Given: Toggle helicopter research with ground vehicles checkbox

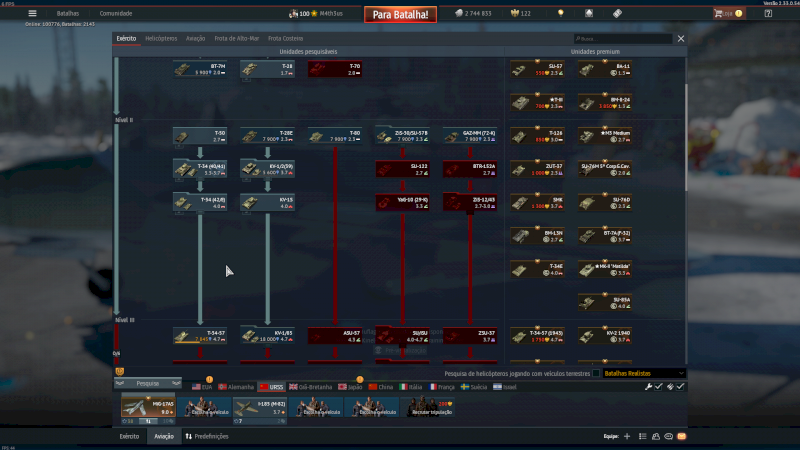Looking at the screenshot, I should [597, 373].
